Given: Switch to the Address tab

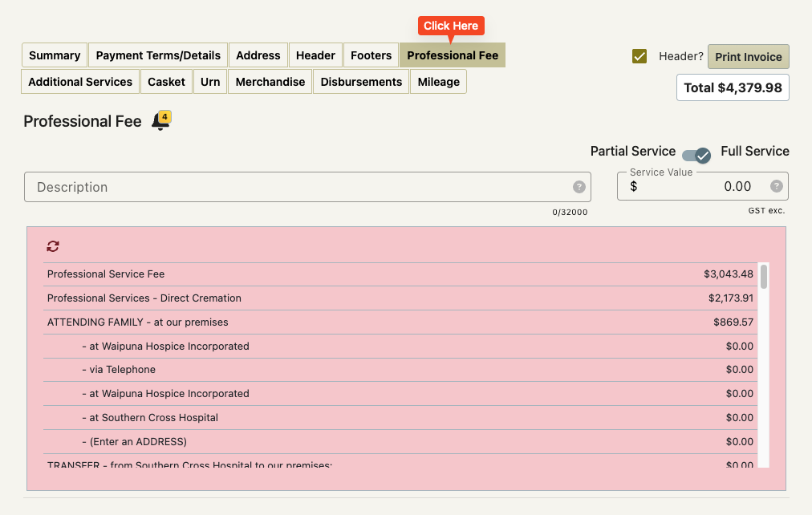Looking at the screenshot, I should 258,55.
